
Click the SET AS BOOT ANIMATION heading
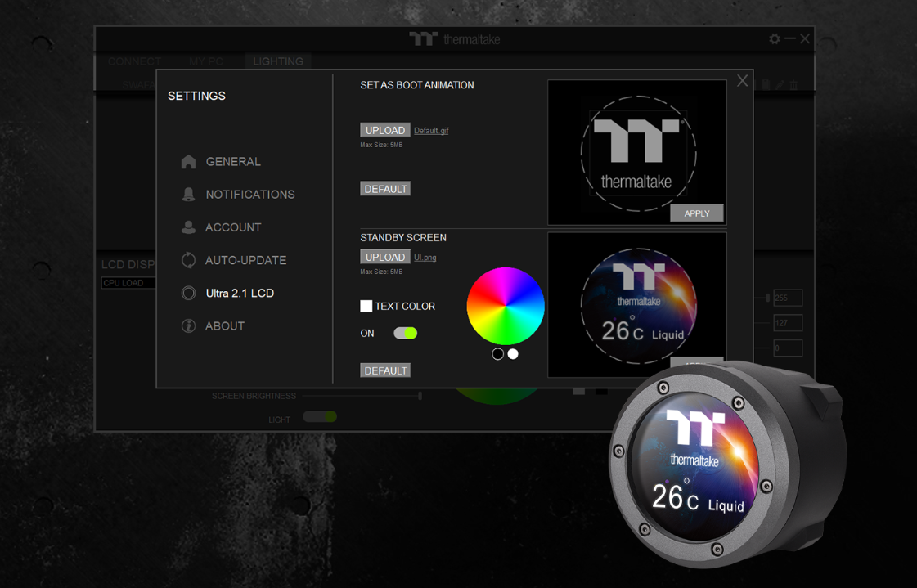[x=417, y=85]
